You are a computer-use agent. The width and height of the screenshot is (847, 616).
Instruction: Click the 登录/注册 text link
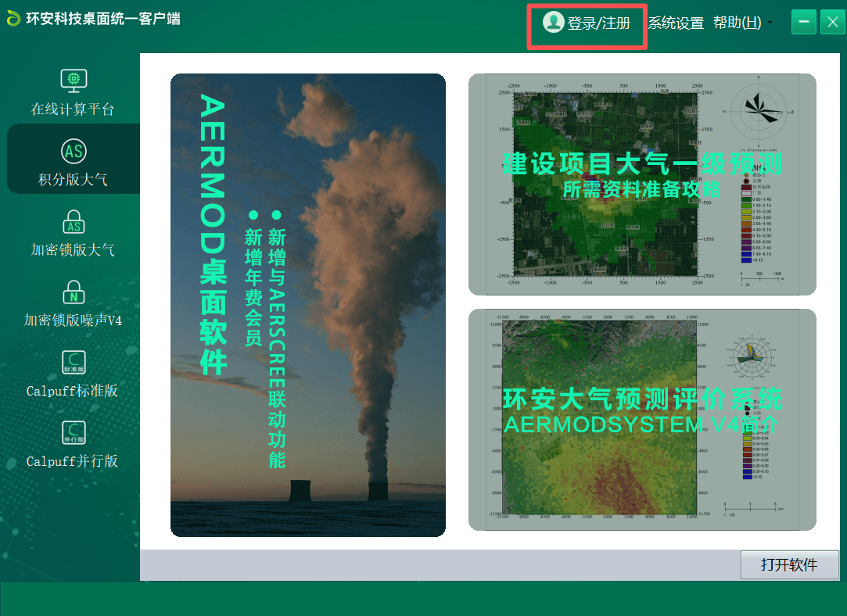pyautogui.click(x=598, y=23)
